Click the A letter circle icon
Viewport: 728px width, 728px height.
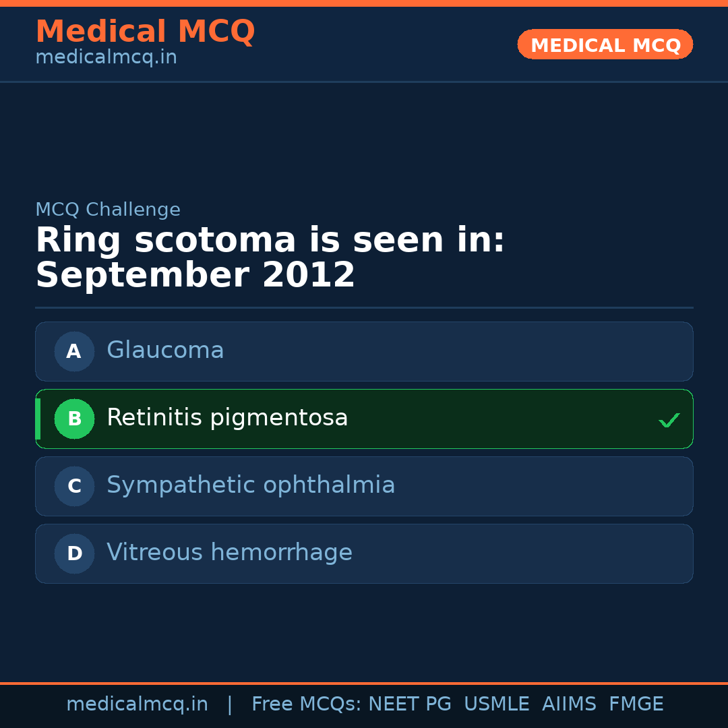(74, 351)
